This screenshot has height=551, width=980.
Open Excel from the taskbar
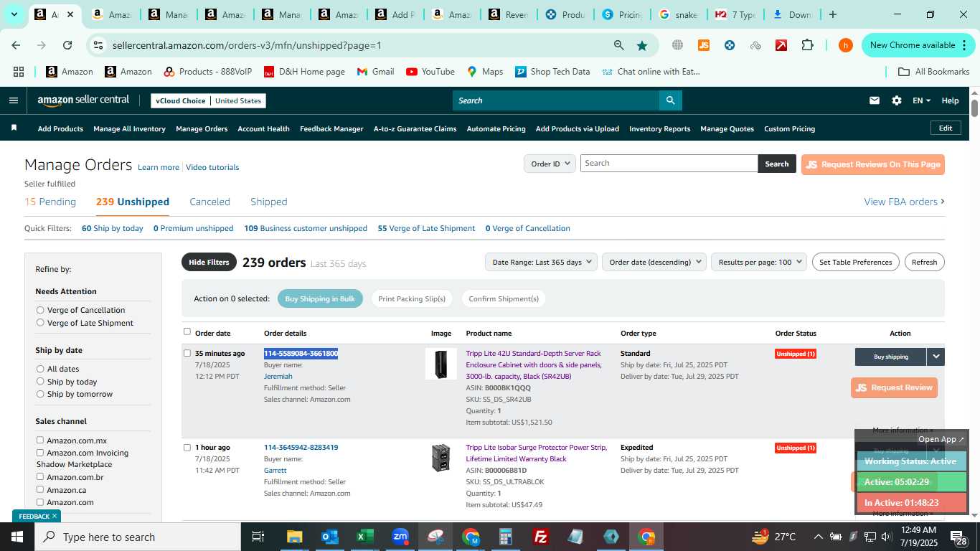[364, 537]
